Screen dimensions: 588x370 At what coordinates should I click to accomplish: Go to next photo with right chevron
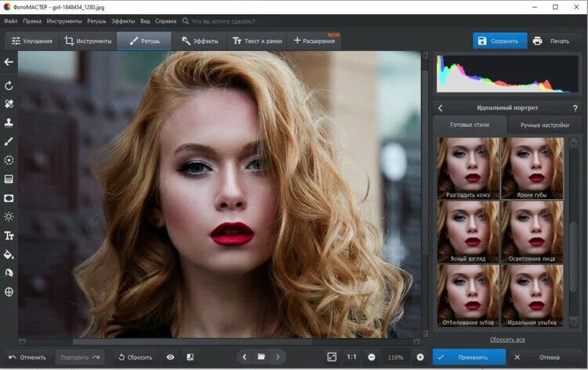tap(278, 357)
